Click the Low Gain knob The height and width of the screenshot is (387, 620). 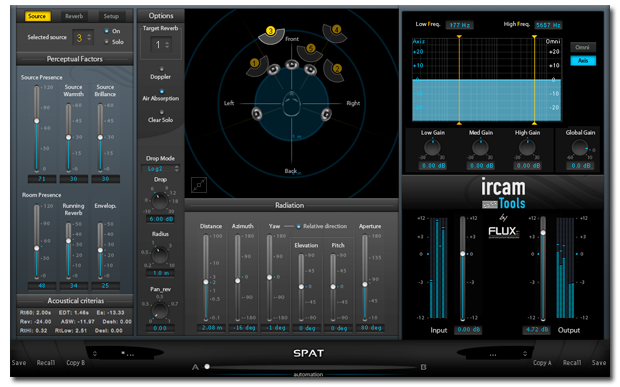tap(432, 148)
